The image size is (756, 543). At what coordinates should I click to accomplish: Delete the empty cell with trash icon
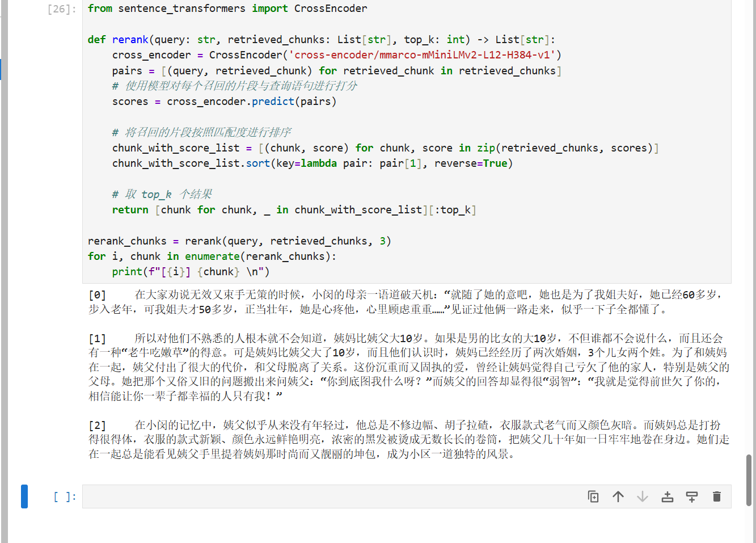point(717,497)
